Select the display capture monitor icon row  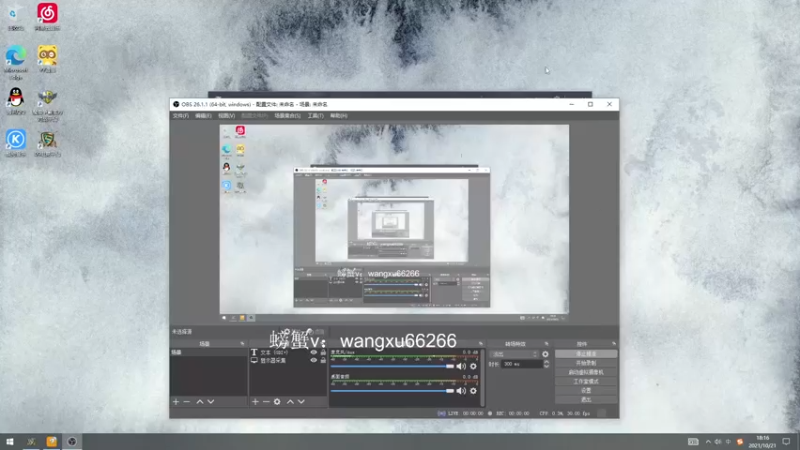point(288,360)
